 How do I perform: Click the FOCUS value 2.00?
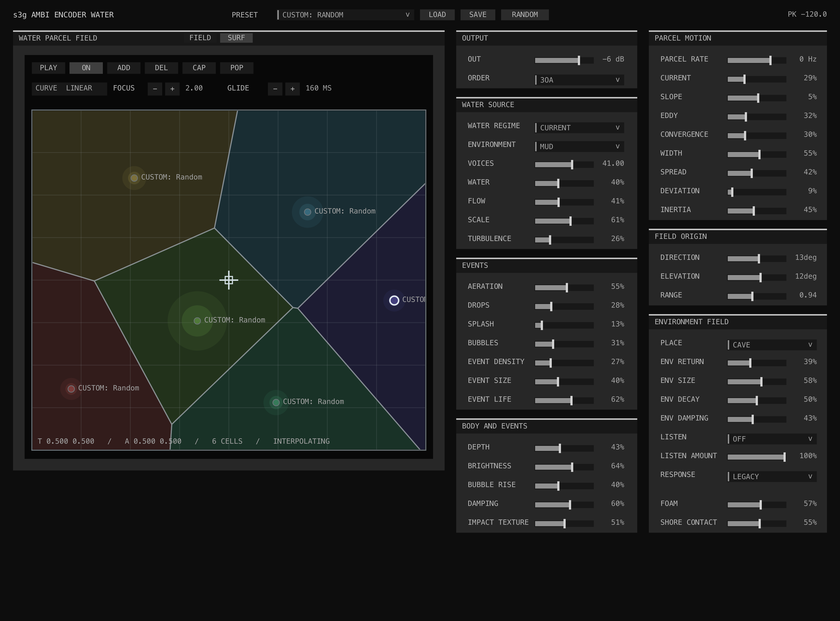pos(194,88)
